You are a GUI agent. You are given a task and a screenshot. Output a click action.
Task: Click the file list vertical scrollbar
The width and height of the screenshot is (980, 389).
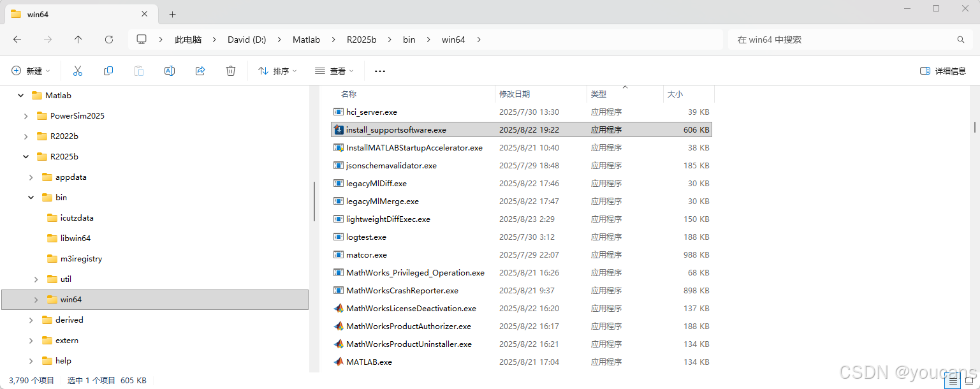(x=974, y=127)
